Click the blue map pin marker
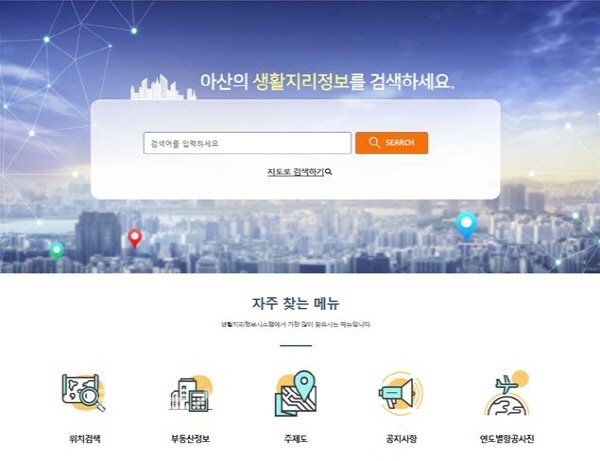Screen dimensions: 600x461 click(466, 225)
